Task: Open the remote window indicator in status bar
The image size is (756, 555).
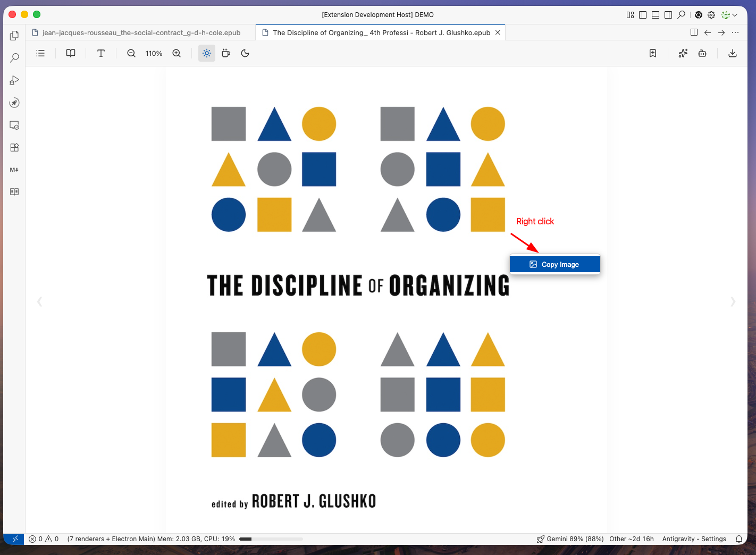Action: [x=14, y=539]
